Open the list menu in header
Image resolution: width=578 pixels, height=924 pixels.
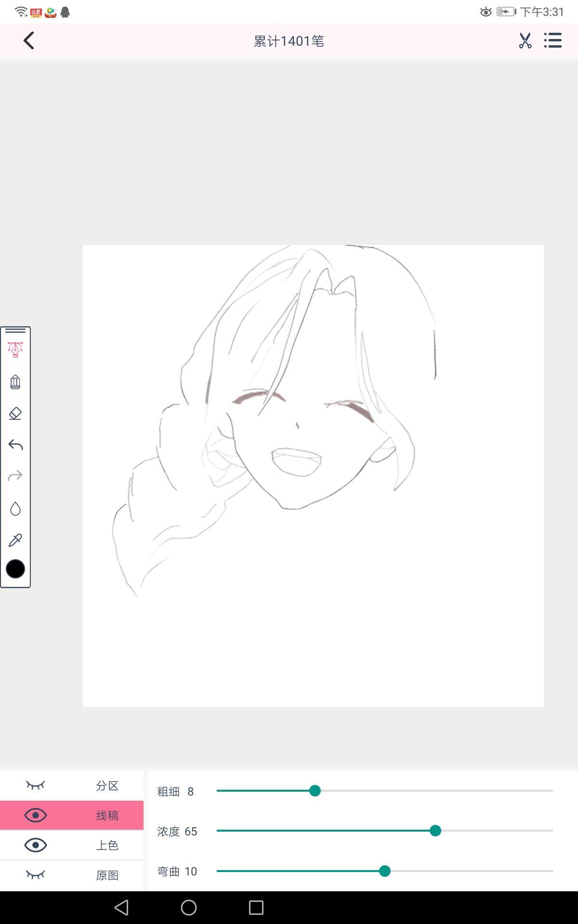pos(553,40)
